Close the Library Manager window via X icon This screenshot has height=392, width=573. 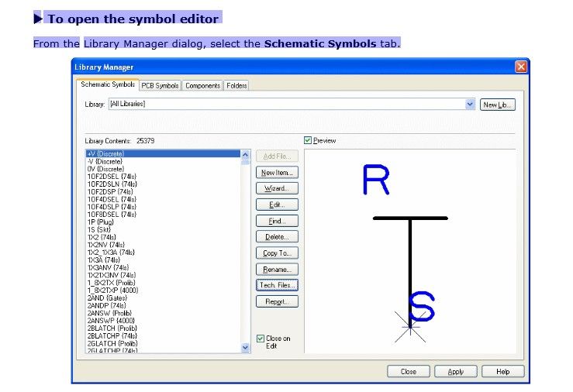tap(521, 67)
